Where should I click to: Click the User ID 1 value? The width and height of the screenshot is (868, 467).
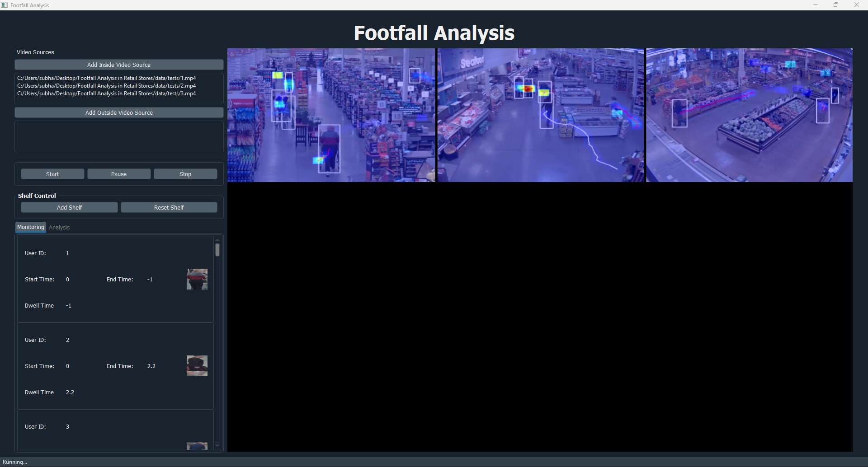click(67, 253)
